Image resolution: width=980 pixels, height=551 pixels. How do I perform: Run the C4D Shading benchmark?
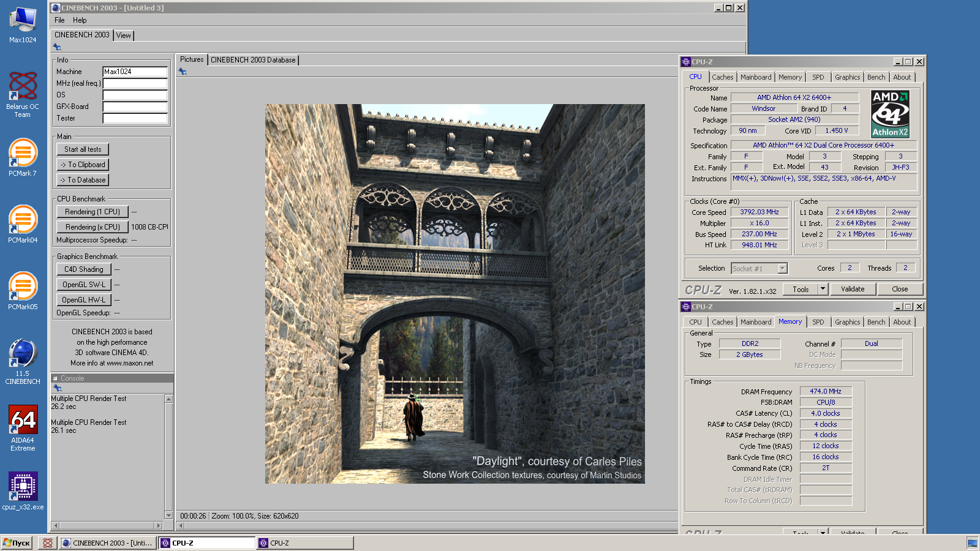84,269
